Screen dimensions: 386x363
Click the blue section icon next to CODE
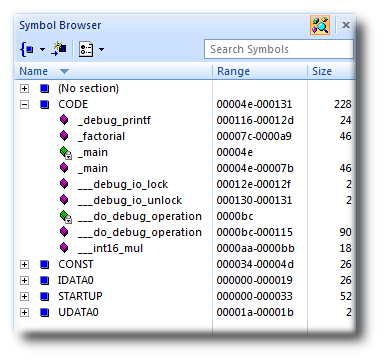(x=44, y=105)
